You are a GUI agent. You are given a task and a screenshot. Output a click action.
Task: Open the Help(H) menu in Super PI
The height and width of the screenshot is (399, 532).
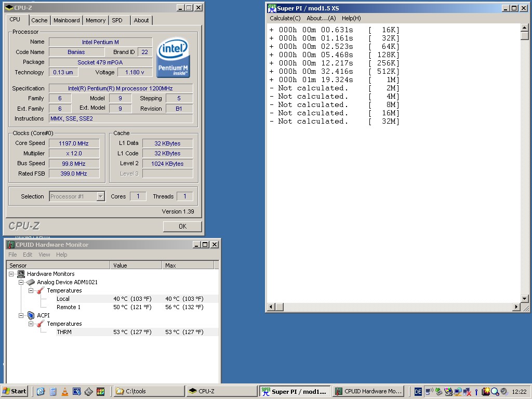click(x=351, y=18)
